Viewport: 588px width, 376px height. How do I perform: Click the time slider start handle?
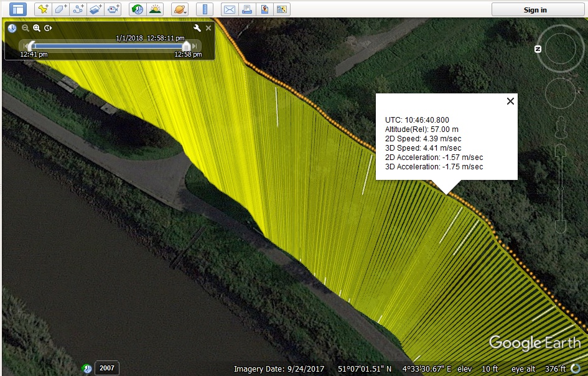tap(31, 46)
